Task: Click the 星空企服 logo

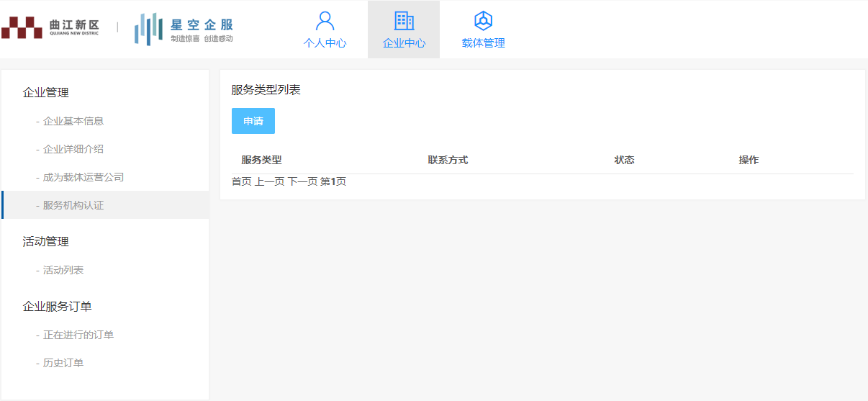Action: click(184, 29)
